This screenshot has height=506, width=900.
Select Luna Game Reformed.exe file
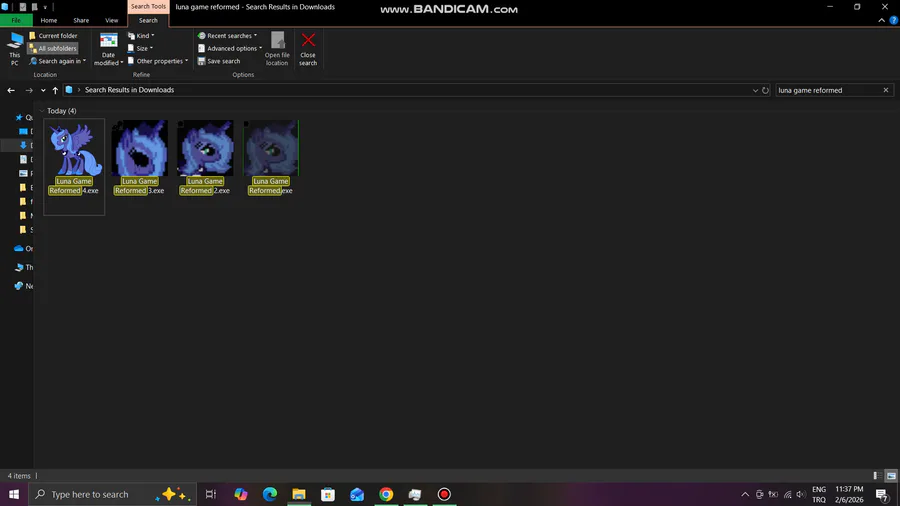(271, 158)
